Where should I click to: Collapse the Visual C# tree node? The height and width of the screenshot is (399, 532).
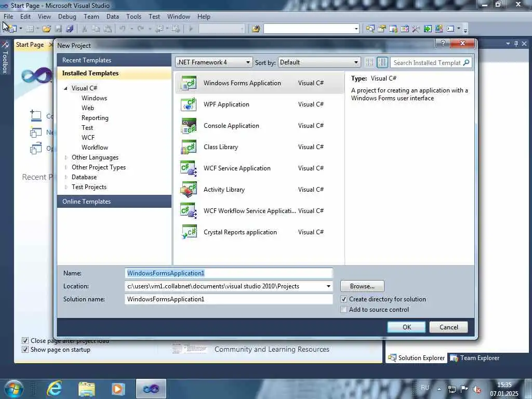66,88
